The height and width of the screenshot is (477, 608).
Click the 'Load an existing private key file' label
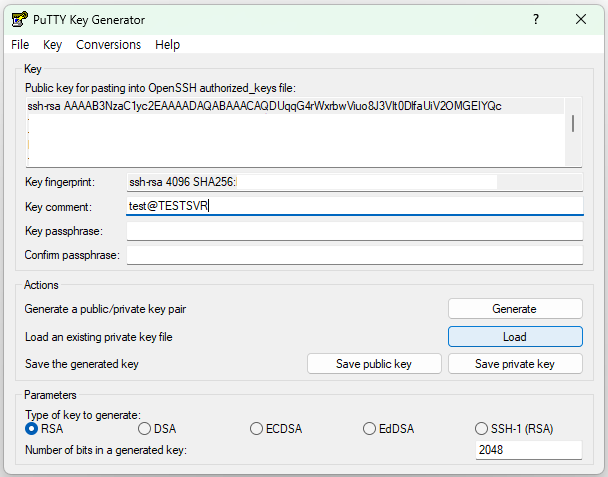click(98, 337)
